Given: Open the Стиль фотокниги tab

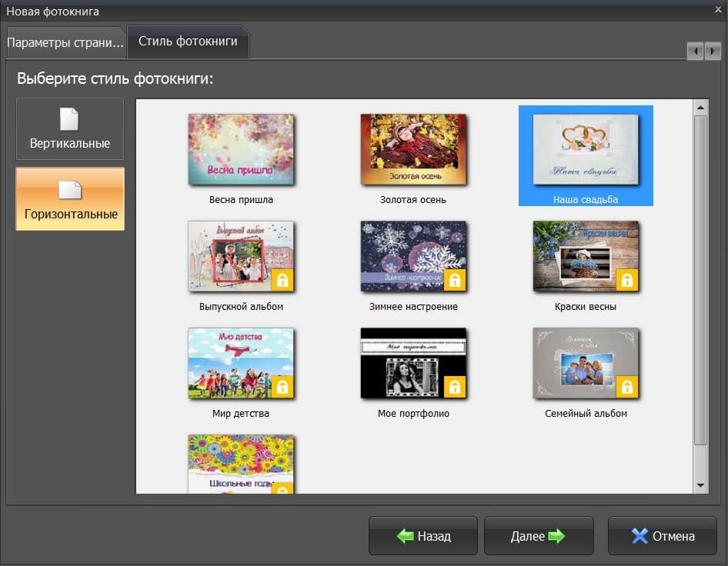Looking at the screenshot, I should pos(188,42).
